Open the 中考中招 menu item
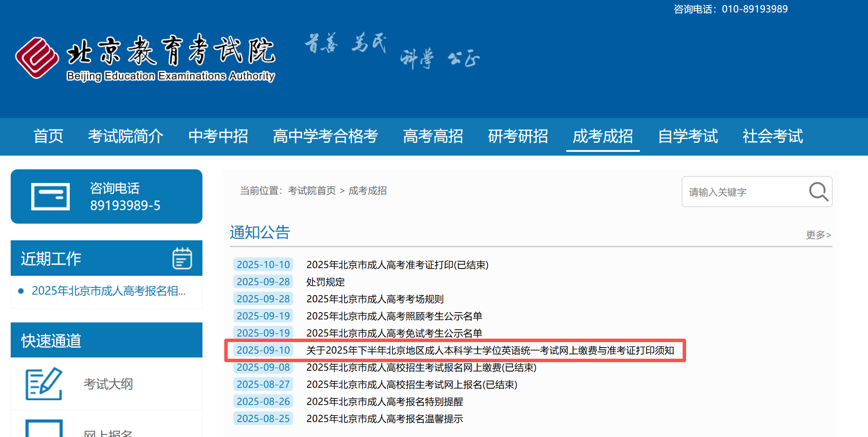Image resolution: width=868 pixels, height=437 pixels. 218,136
